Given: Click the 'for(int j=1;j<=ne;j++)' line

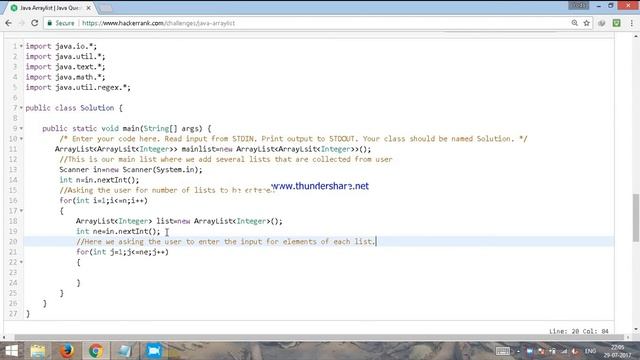Looking at the screenshot, I should pos(122,252).
